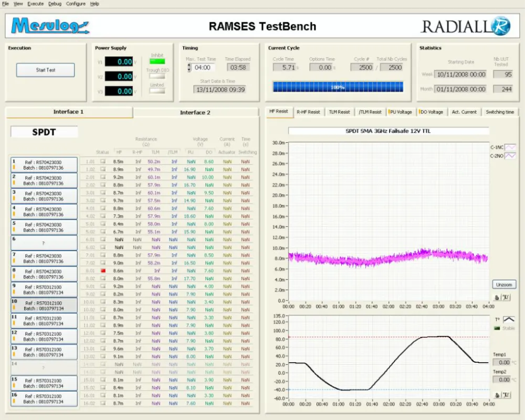
Task: Click the axis format icon under resistance graph
Action: [506, 298]
